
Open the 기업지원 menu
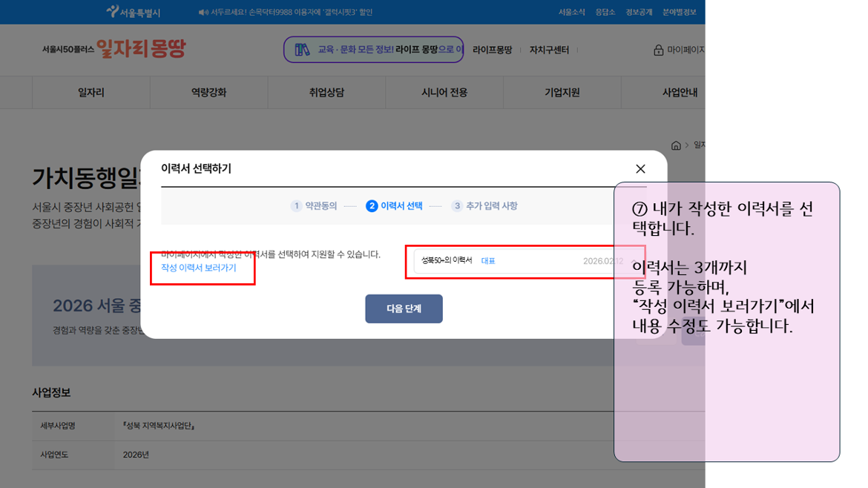click(x=562, y=93)
